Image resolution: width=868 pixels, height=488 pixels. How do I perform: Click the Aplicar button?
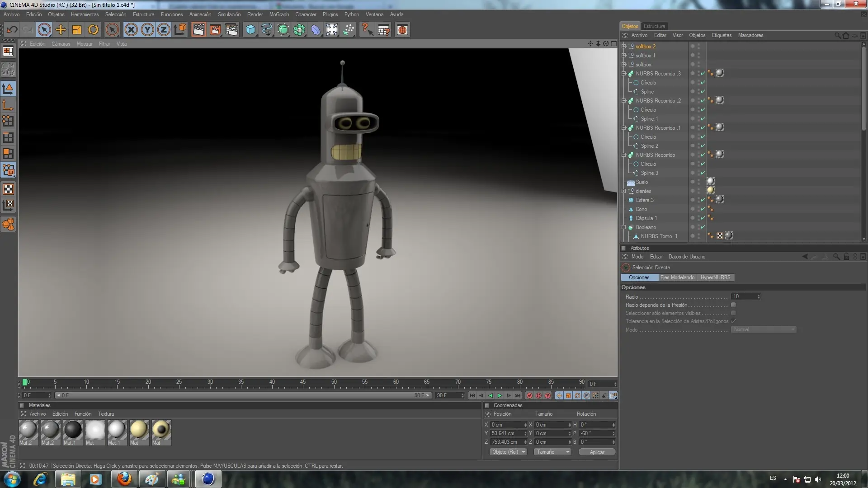597,452
